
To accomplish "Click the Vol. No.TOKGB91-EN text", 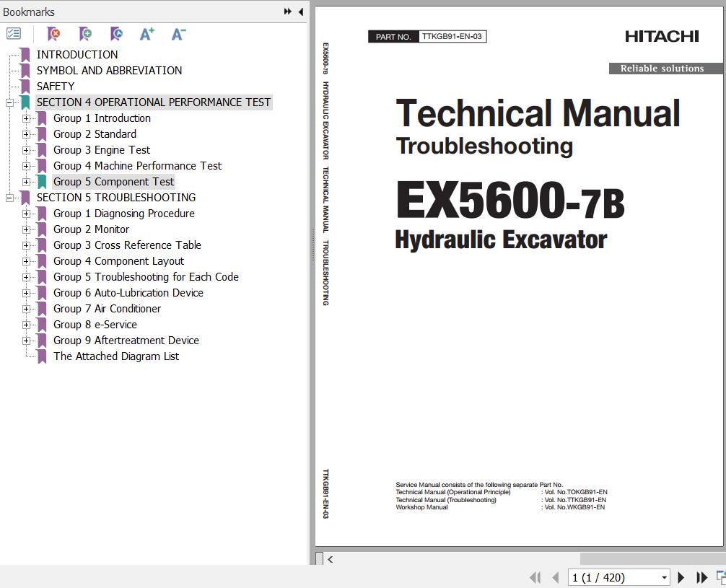I will (575, 492).
